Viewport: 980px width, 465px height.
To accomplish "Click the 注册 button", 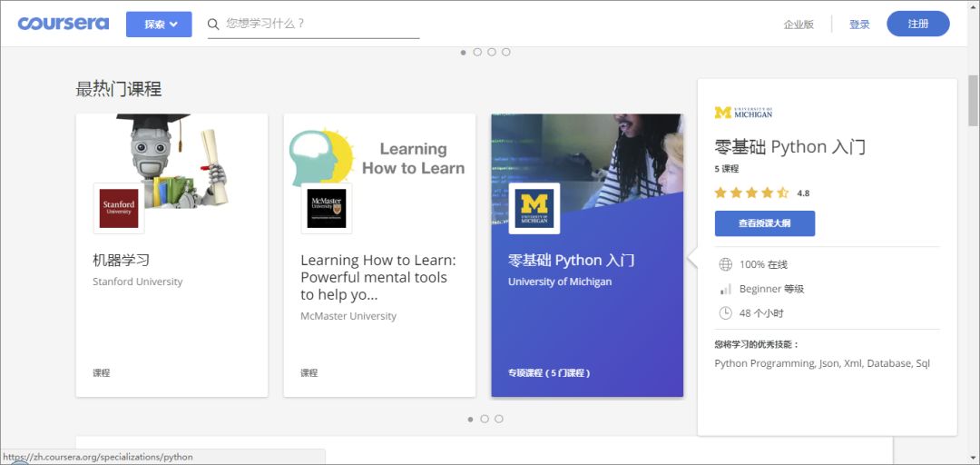I will pyautogui.click(x=918, y=24).
